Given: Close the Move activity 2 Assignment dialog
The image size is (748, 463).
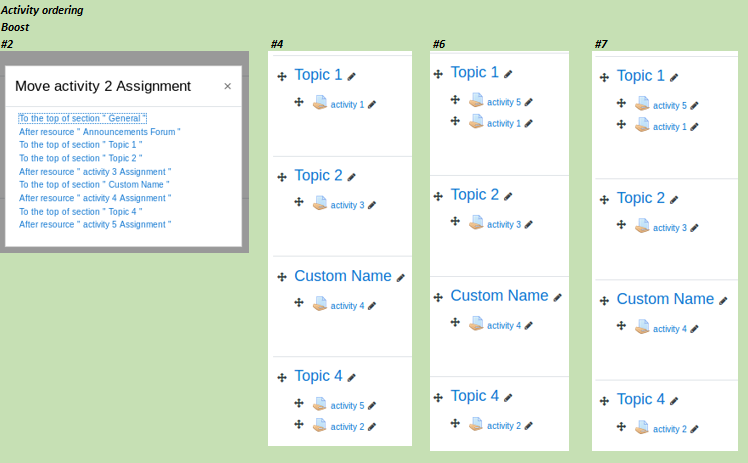Looking at the screenshot, I should [x=228, y=86].
